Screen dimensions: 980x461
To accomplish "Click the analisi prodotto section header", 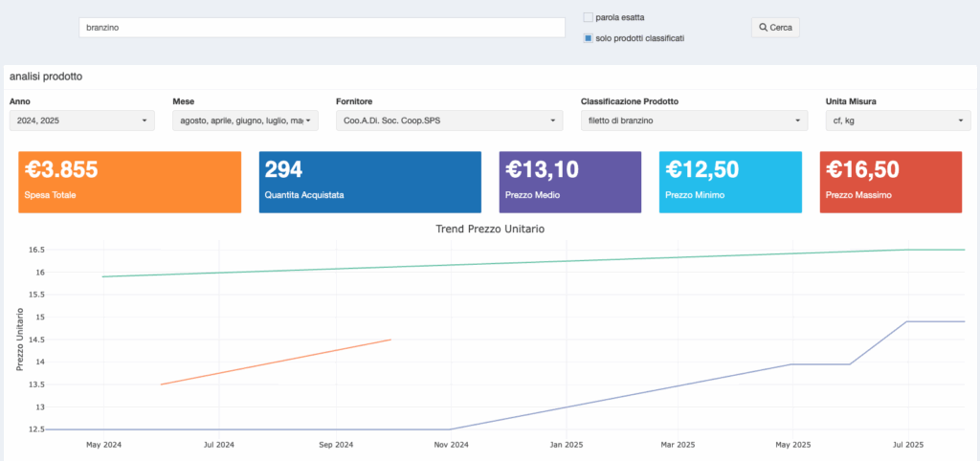I will [46, 77].
